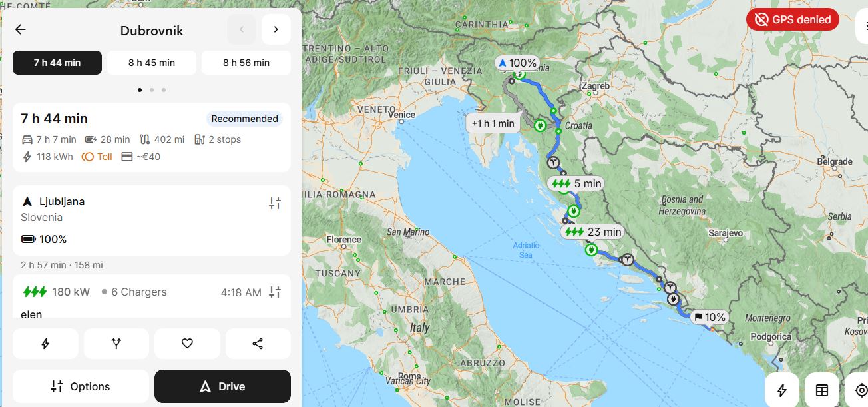Open the map layers table icon
The width and height of the screenshot is (868, 407).
(822, 390)
